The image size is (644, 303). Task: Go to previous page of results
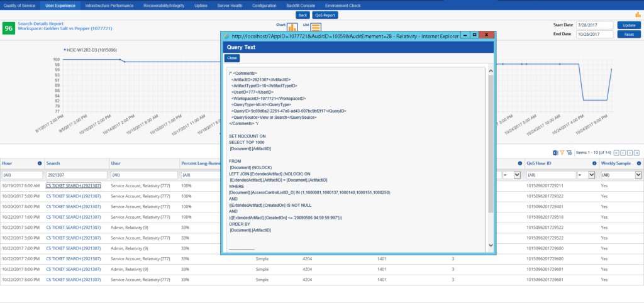(x=623, y=153)
